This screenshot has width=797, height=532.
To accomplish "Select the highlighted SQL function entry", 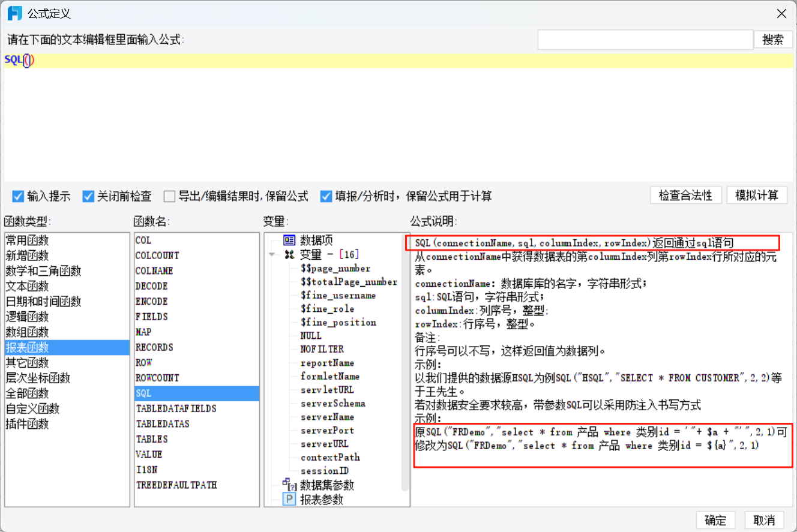I will [197, 393].
